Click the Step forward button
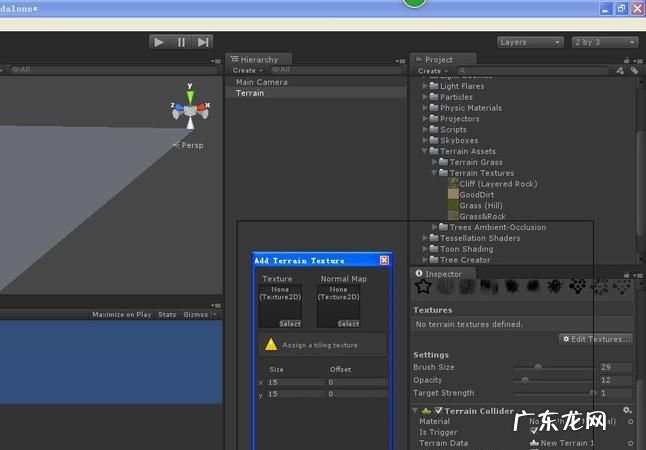Viewport: 646px width, 450px height. (203, 42)
